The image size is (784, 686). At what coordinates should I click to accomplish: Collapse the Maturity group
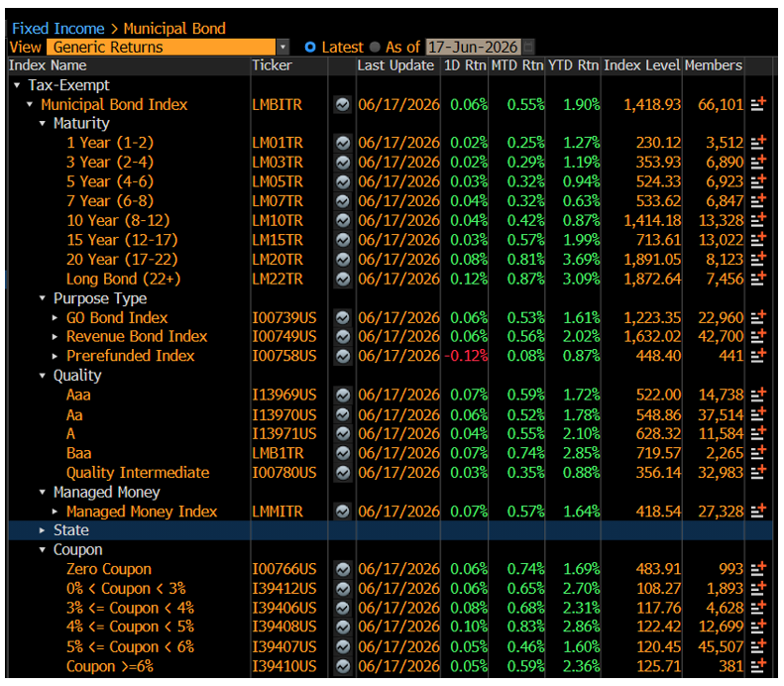click(43, 124)
